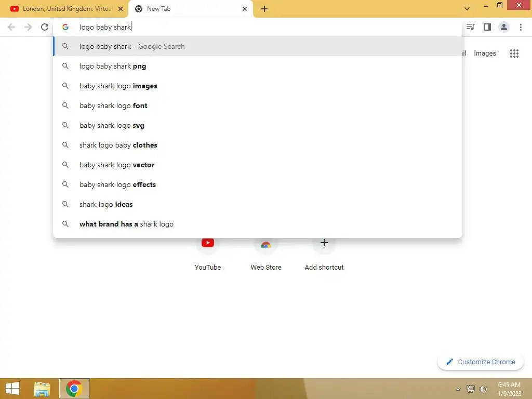Open the volume speaker icon
This screenshot has height=399, width=532.
coord(483,389)
